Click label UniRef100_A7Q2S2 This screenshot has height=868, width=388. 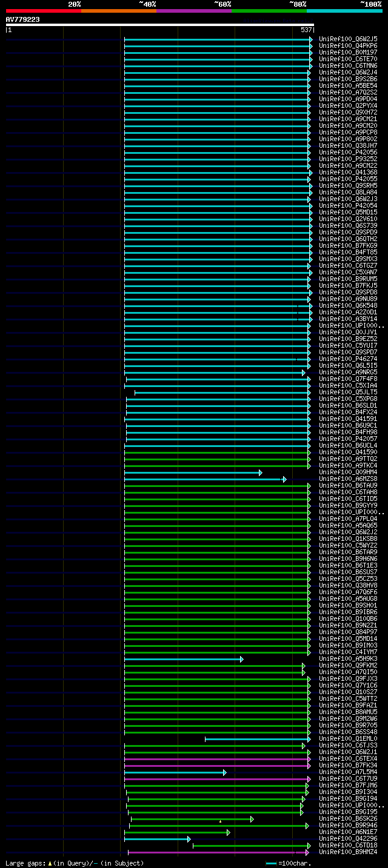[348, 92]
